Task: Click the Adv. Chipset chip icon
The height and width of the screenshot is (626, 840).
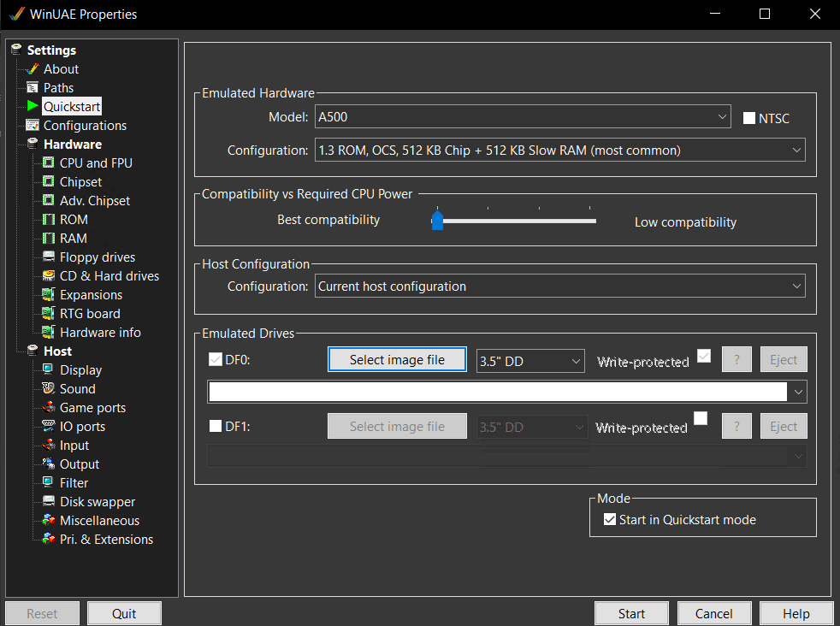Action: coord(48,200)
